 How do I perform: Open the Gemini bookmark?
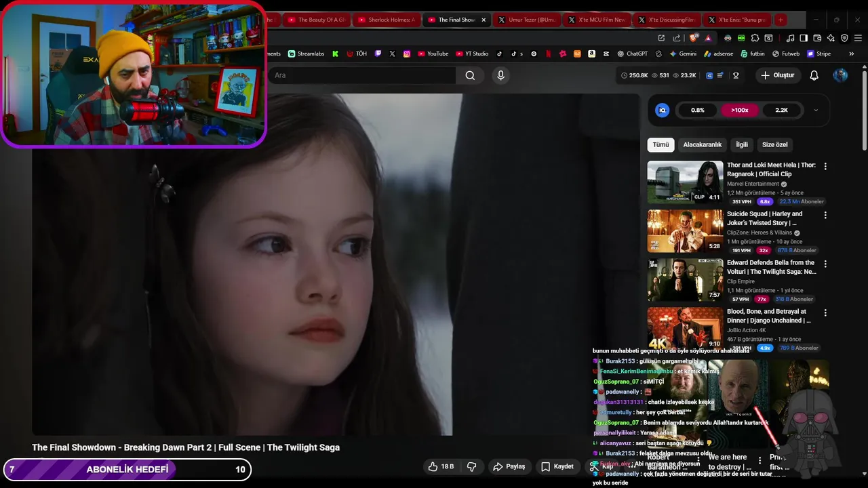683,54
